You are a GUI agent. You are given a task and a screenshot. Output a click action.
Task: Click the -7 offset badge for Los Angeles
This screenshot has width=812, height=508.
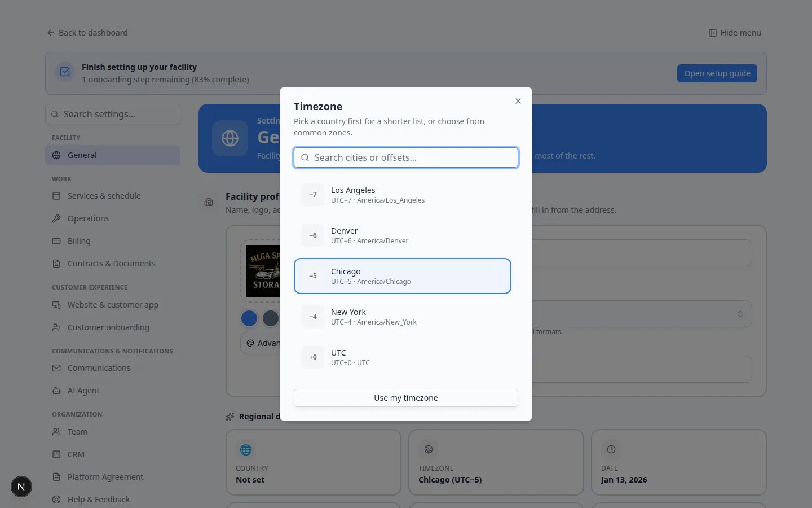click(x=313, y=195)
